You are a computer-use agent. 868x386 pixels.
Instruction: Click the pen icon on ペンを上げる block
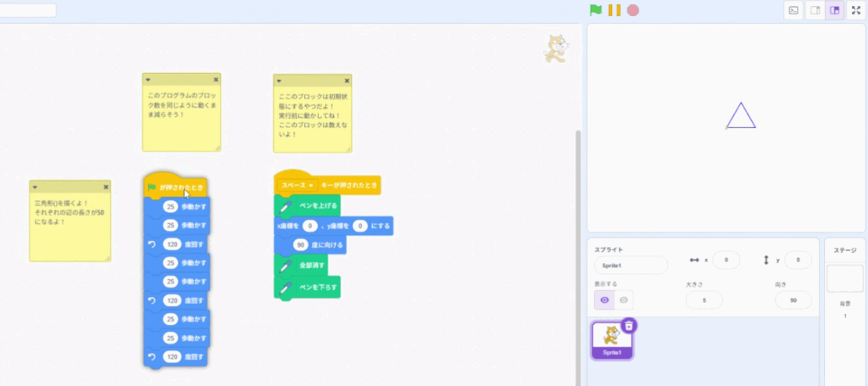click(x=286, y=205)
